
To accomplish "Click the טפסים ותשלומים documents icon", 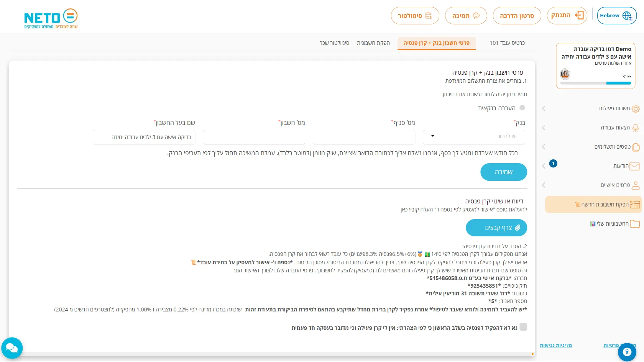I will [636, 147].
